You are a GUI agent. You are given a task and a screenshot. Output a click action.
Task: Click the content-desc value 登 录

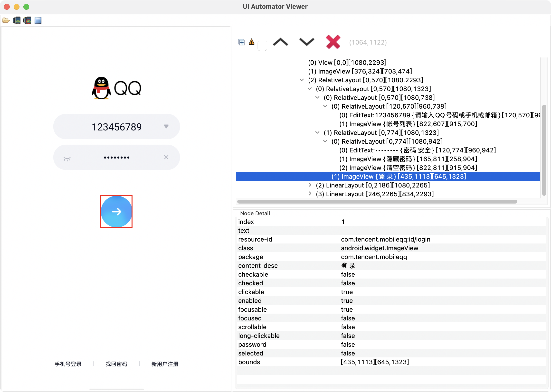(348, 266)
